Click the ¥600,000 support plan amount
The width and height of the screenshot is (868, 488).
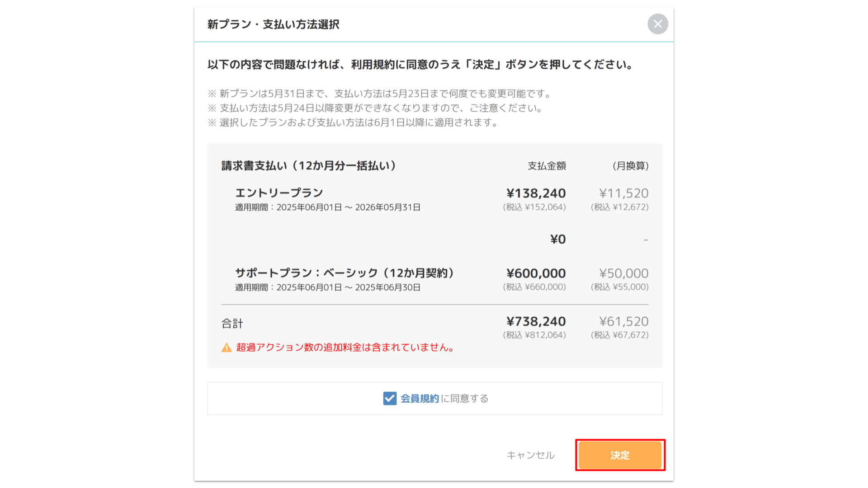[x=536, y=273]
